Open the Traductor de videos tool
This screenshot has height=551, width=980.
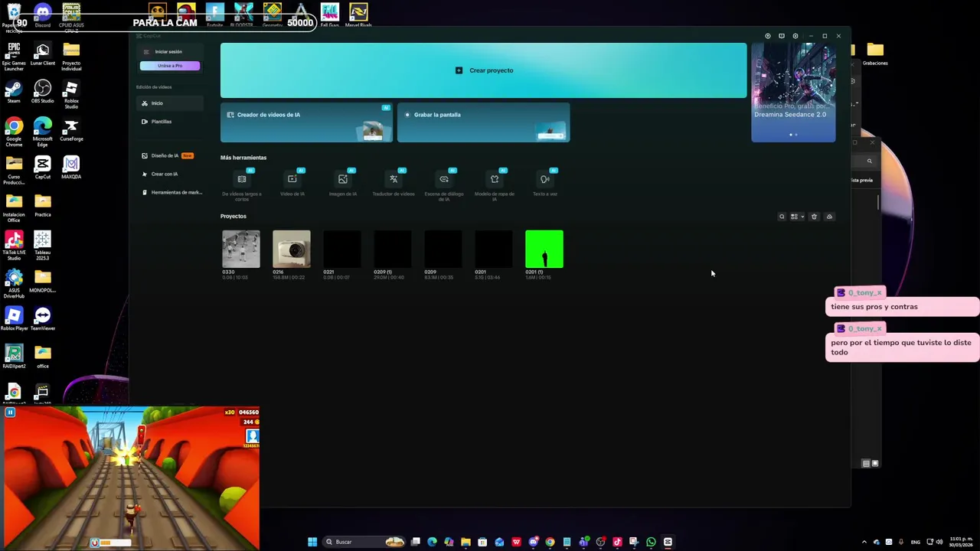394,184
